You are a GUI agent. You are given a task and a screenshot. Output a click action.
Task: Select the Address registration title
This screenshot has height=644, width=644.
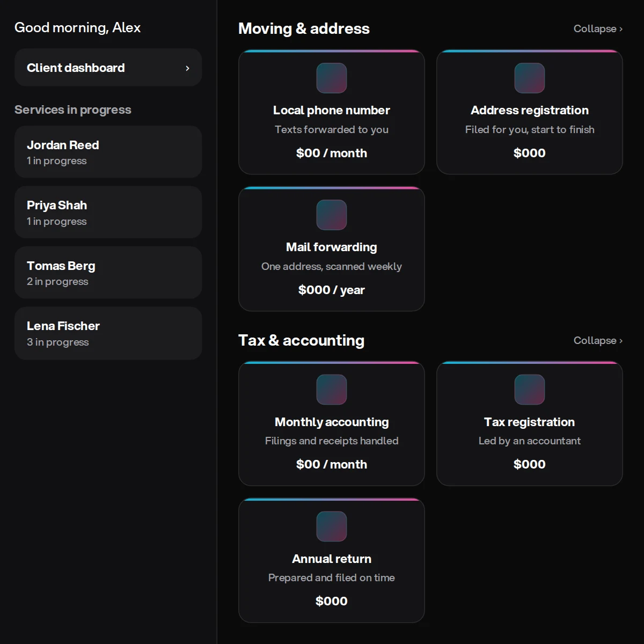[530, 110]
